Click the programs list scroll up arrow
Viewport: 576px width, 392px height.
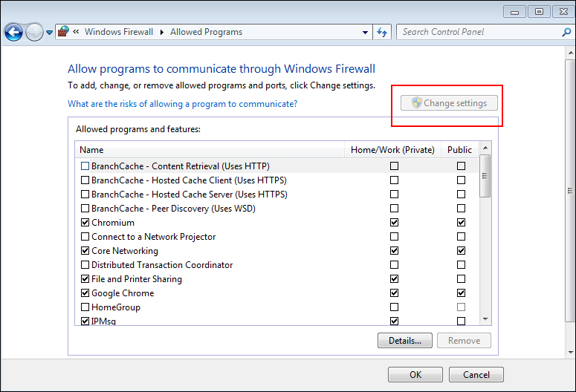pyautogui.click(x=485, y=148)
